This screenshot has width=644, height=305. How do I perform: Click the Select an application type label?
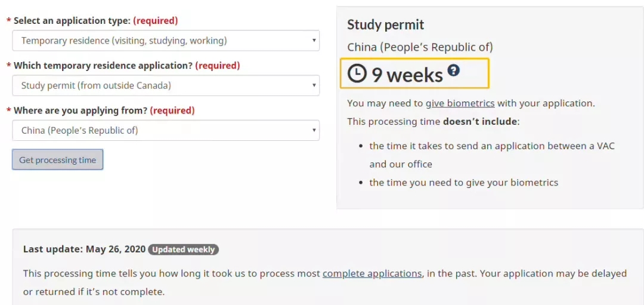72,21
